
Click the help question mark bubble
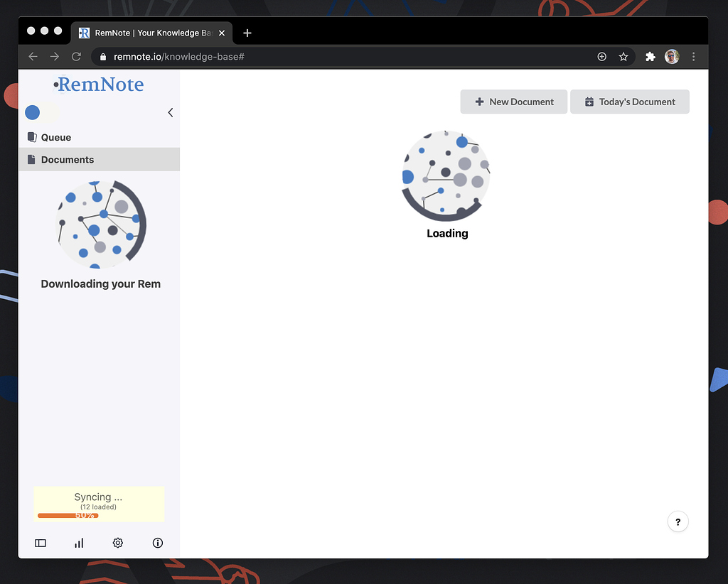(x=678, y=521)
